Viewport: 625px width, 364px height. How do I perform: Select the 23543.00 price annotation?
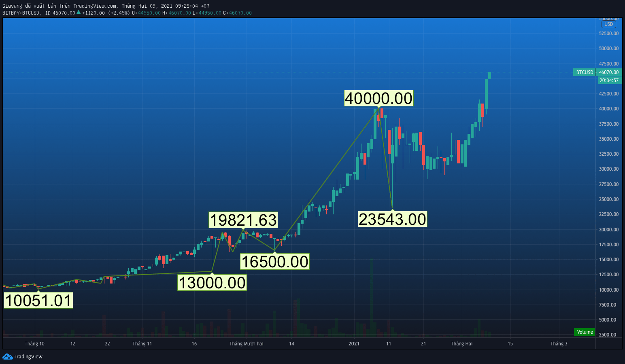click(392, 219)
